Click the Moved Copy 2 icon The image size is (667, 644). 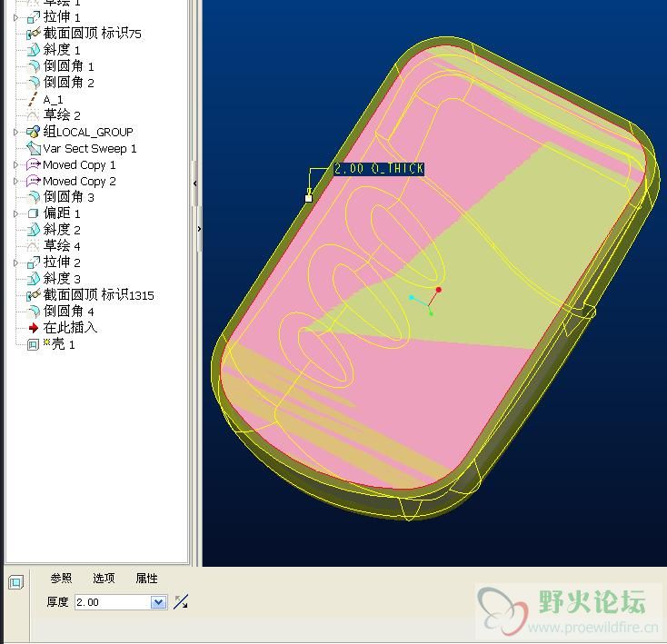34,181
